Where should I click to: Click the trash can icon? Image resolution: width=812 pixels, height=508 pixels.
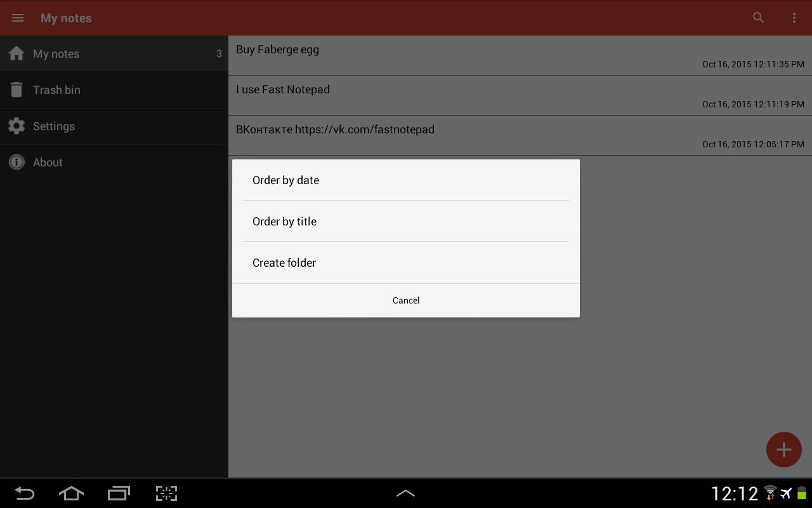point(16,90)
